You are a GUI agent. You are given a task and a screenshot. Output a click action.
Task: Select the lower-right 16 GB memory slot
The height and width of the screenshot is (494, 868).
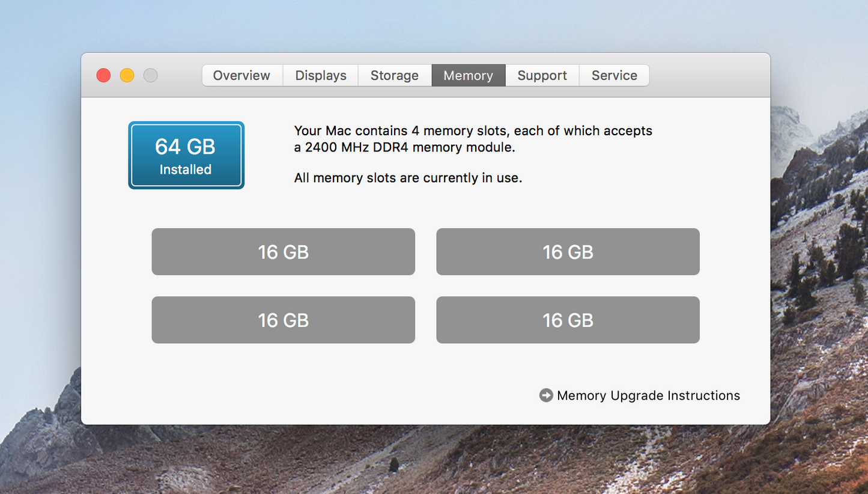point(568,320)
